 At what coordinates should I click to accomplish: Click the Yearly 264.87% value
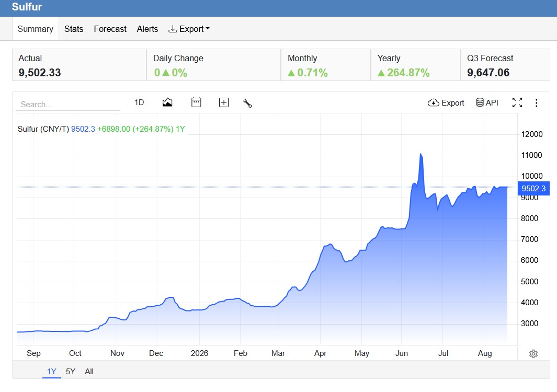tap(404, 73)
